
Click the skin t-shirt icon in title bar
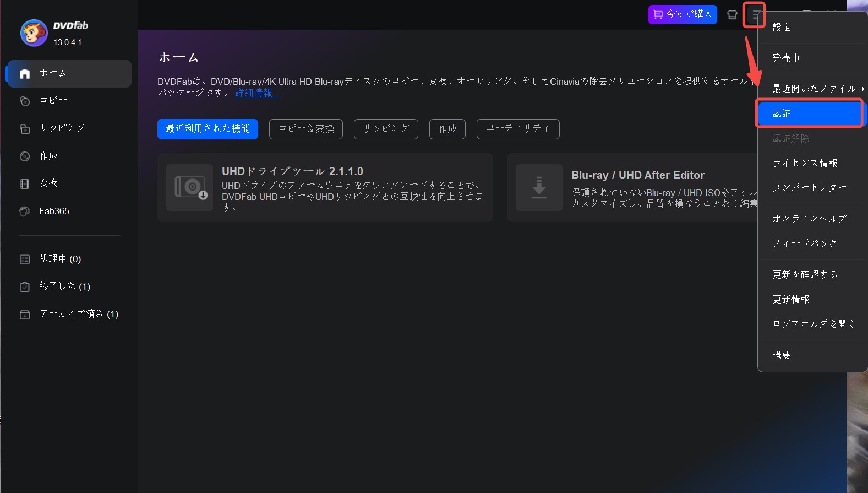pos(732,15)
